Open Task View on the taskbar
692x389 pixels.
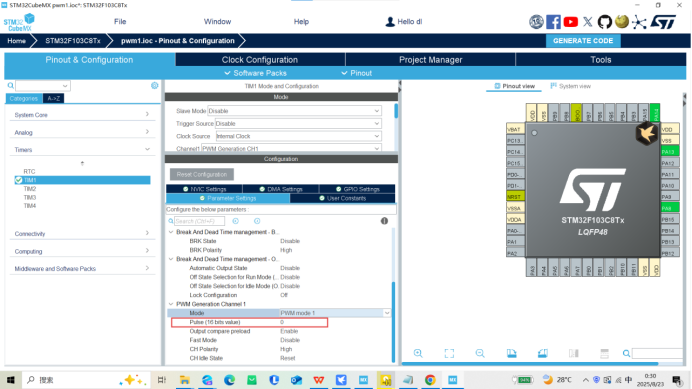tap(162, 380)
